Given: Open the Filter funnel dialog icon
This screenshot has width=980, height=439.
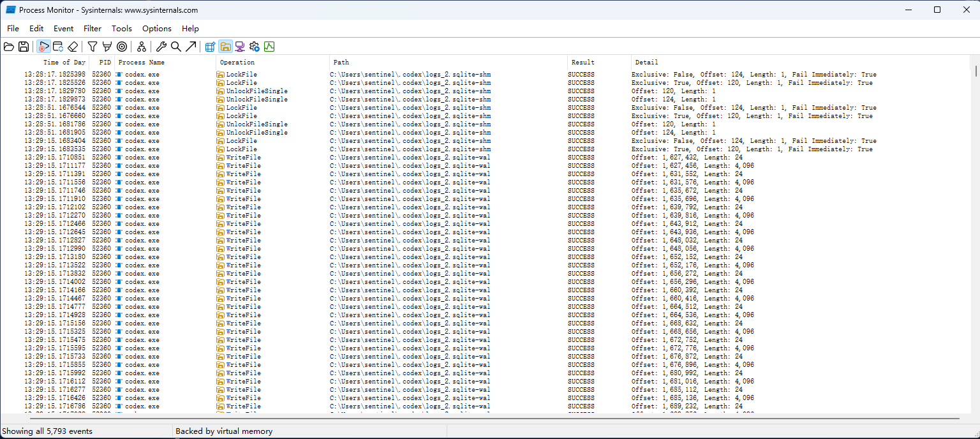Looking at the screenshot, I should tap(93, 47).
